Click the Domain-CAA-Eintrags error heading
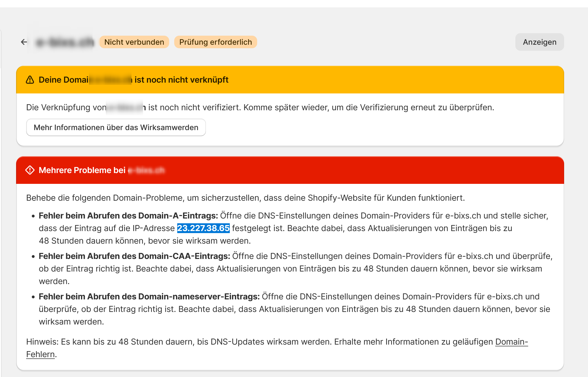This screenshot has height=377, width=588. 134,256
